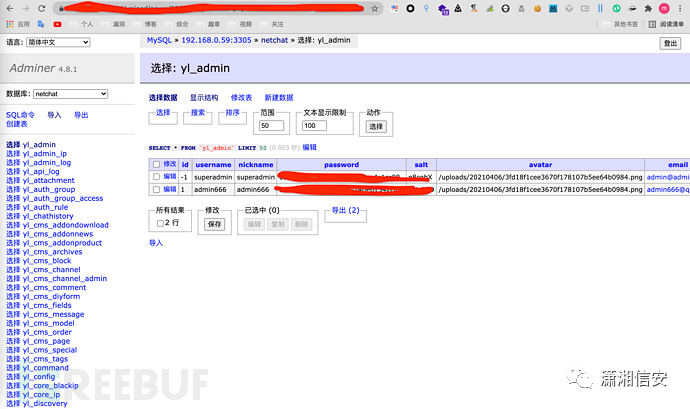Open Chrome's three-dot menu

680,8
